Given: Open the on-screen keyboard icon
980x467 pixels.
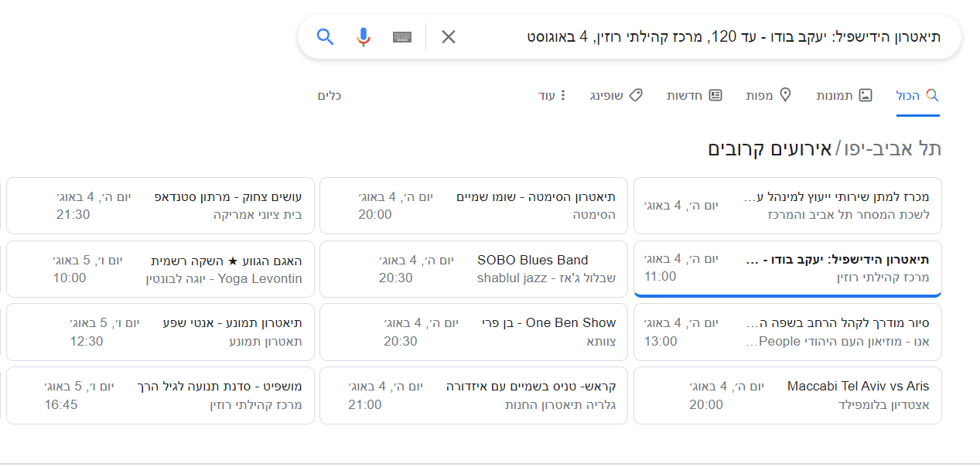Looking at the screenshot, I should click(x=402, y=37).
